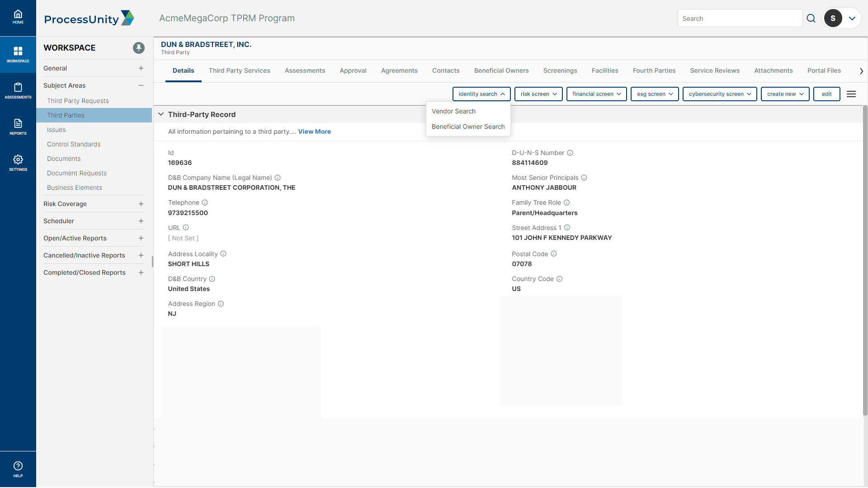Click the edit button
Image resolution: width=868 pixels, height=488 pixels.
pyautogui.click(x=826, y=94)
